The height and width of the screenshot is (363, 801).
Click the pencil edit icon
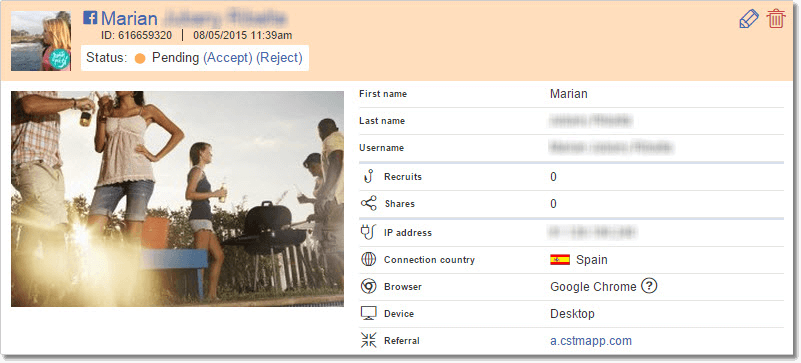[x=749, y=19]
